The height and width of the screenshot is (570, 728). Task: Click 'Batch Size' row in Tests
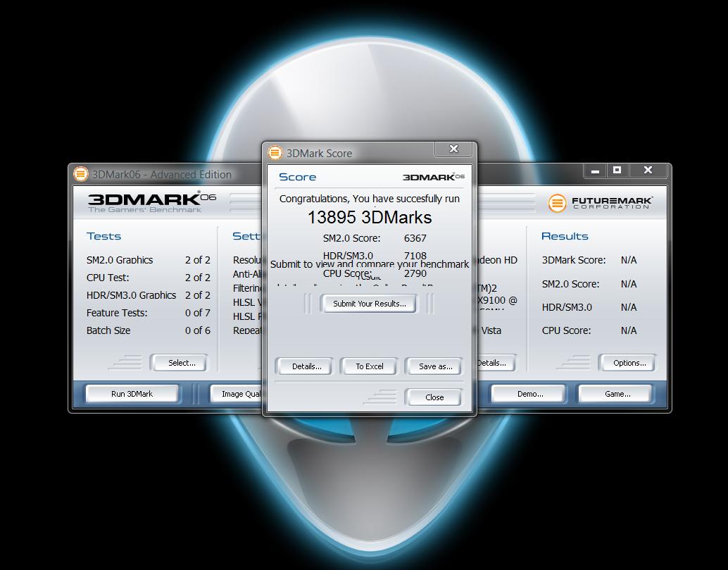click(x=148, y=330)
